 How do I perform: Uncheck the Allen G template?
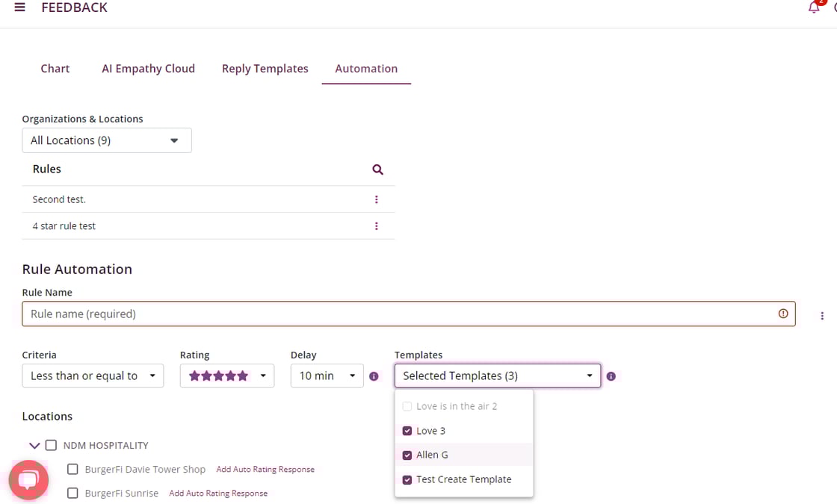point(407,455)
